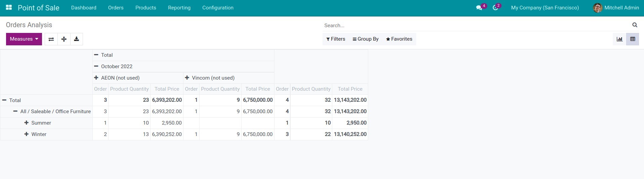The width and height of the screenshot is (644, 179).
Task: Click the My Company (San Francisco) switcher
Action: [x=545, y=8]
